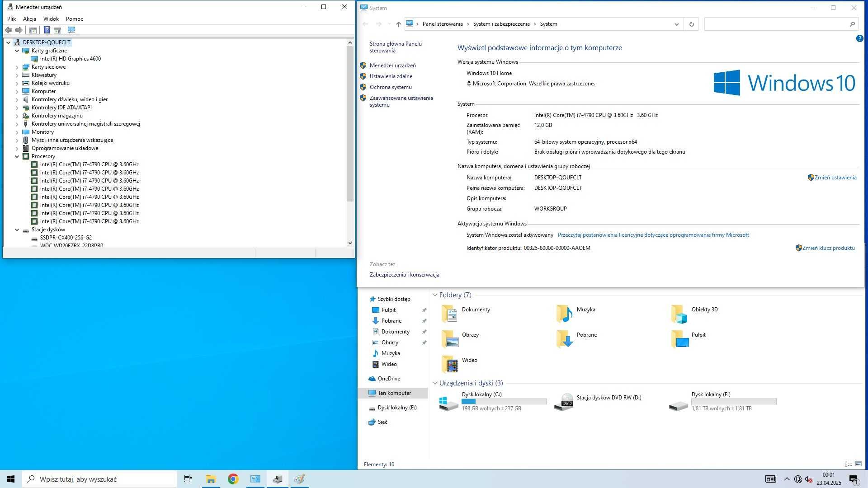Click the scan for hardware changes monitor icon
This screenshot has height=488, width=868.
(x=71, y=30)
